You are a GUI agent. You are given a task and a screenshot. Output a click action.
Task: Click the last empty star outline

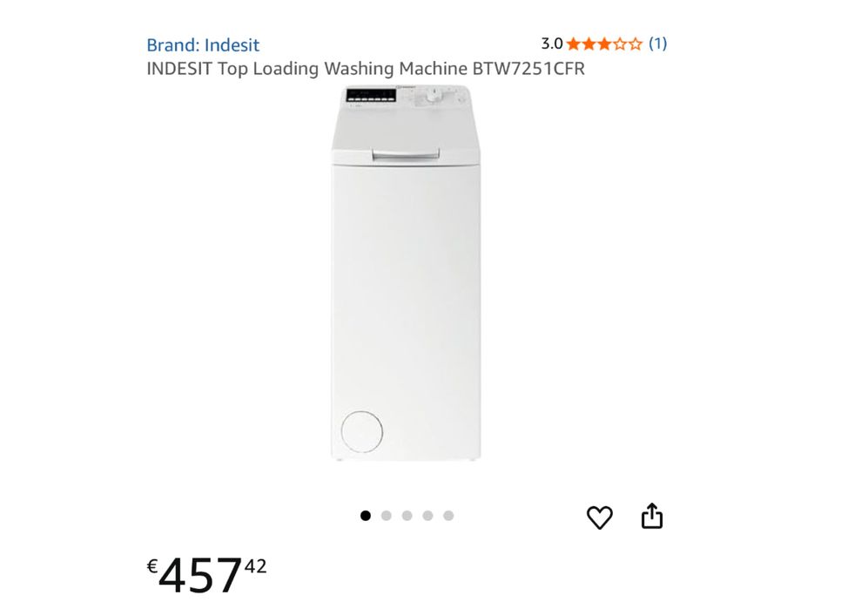click(636, 44)
